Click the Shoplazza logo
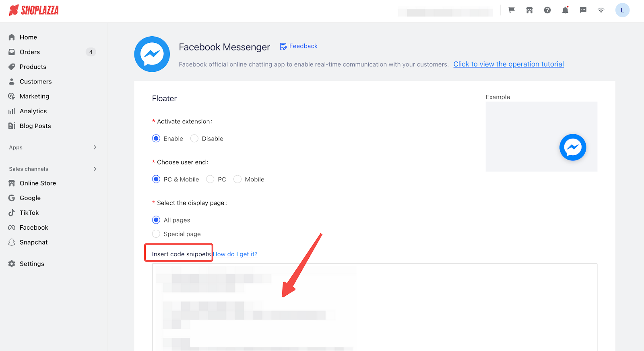The image size is (644, 351). click(x=34, y=10)
